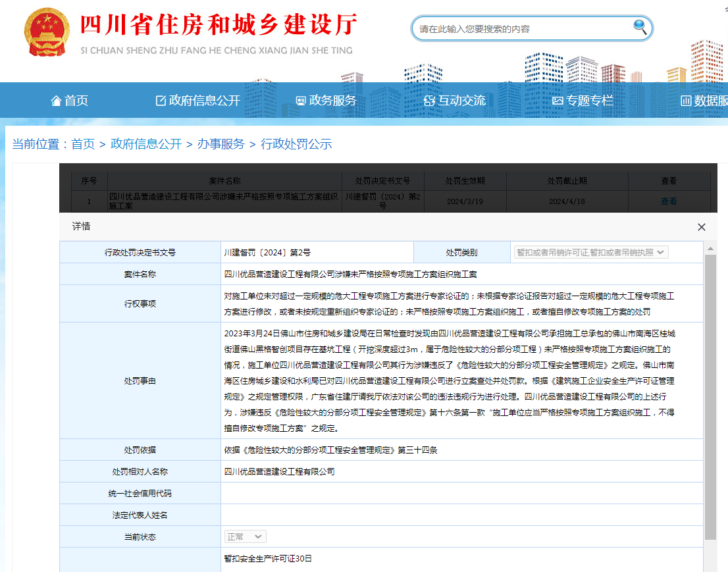This screenshot has height=572, width=728.
Task: Click the magnifying glass search icon
Action: click(640, 28)
